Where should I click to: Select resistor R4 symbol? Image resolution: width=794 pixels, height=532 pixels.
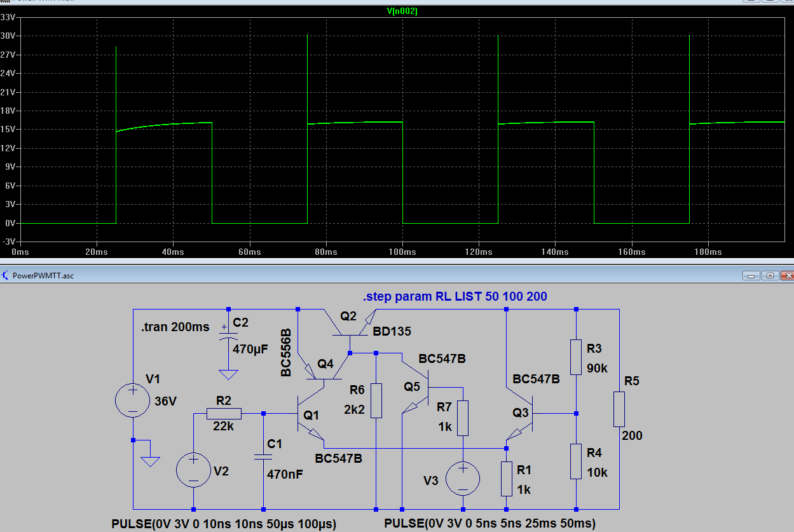coord(575,461)
